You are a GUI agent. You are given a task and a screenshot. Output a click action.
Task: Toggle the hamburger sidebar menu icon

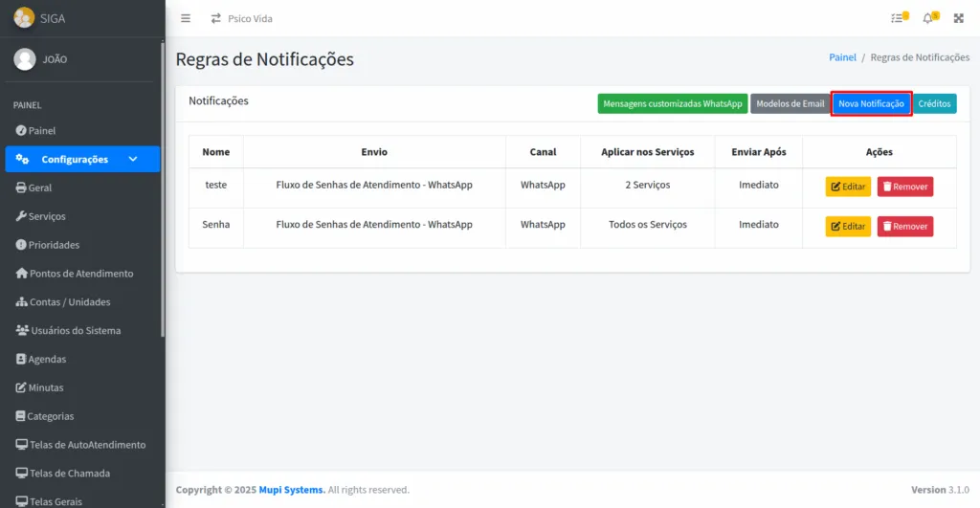click(186, 18)
